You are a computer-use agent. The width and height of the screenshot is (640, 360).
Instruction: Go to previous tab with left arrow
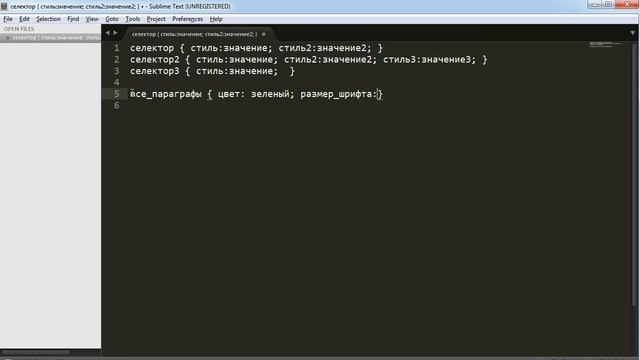coord(108,33)
